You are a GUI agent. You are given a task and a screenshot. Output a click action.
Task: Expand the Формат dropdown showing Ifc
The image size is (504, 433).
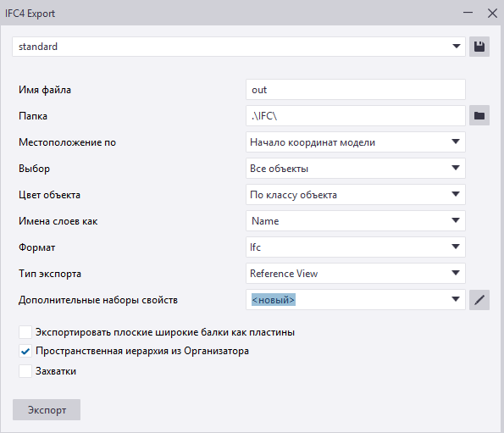[356, 247]
